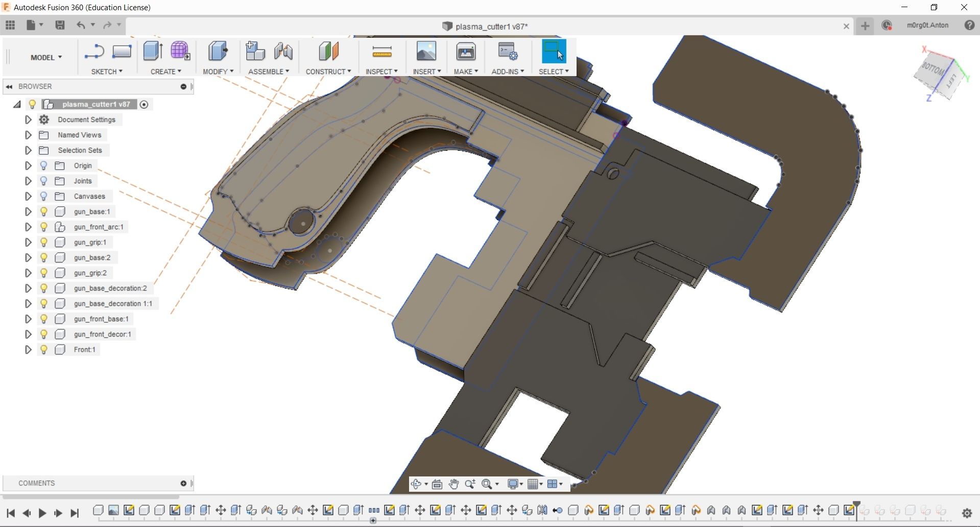Open the MODEL workspace dropdown
The image size is (980, 527).
pos(45,57)
